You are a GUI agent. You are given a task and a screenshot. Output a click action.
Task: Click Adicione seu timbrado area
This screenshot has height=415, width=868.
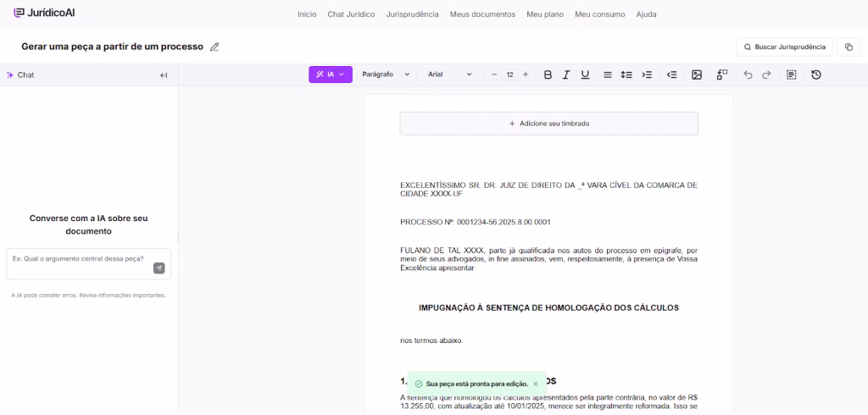tap(549, 124)
